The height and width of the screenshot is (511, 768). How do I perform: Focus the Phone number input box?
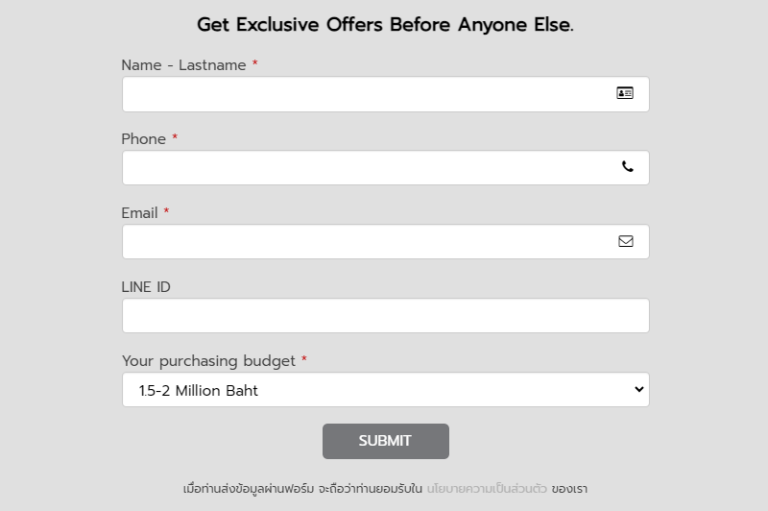click(x=385, y=168)
